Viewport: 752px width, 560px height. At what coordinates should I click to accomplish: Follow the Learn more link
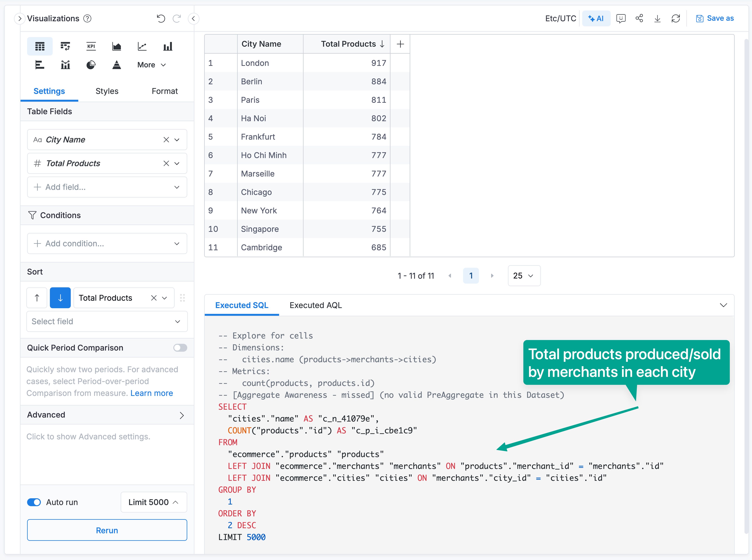coord(151,393)
